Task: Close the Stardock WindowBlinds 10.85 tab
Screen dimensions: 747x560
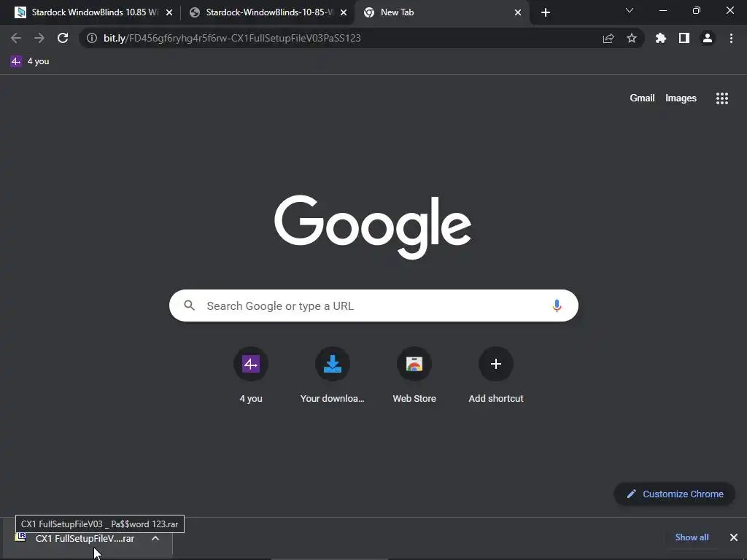Action: [x=169, y=12]
